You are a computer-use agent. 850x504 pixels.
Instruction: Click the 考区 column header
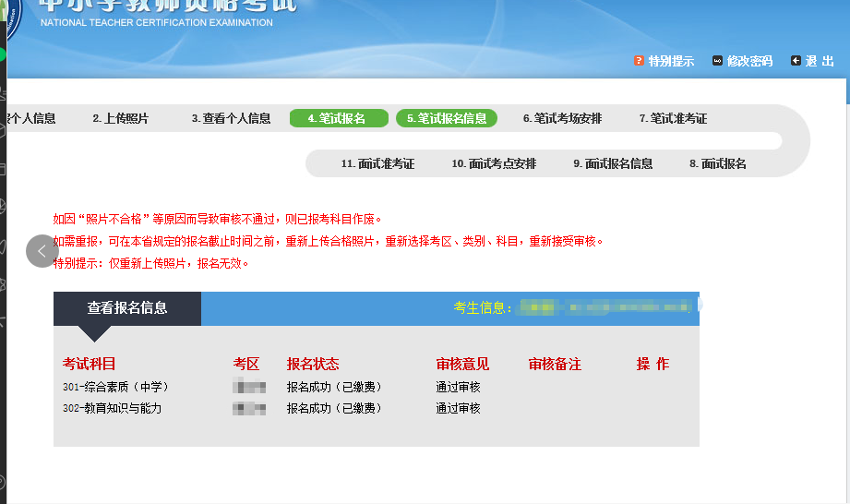pos(246,364)
